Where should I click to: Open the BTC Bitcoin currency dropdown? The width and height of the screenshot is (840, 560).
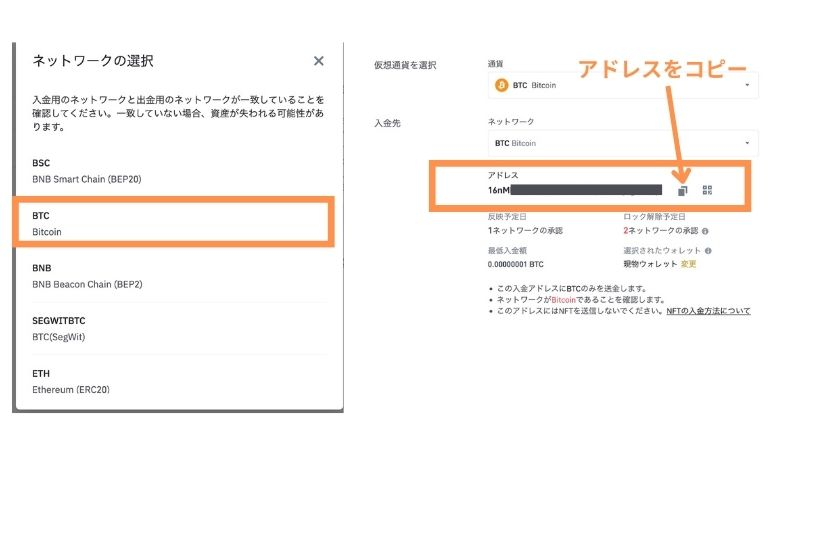tap(623, 85)
